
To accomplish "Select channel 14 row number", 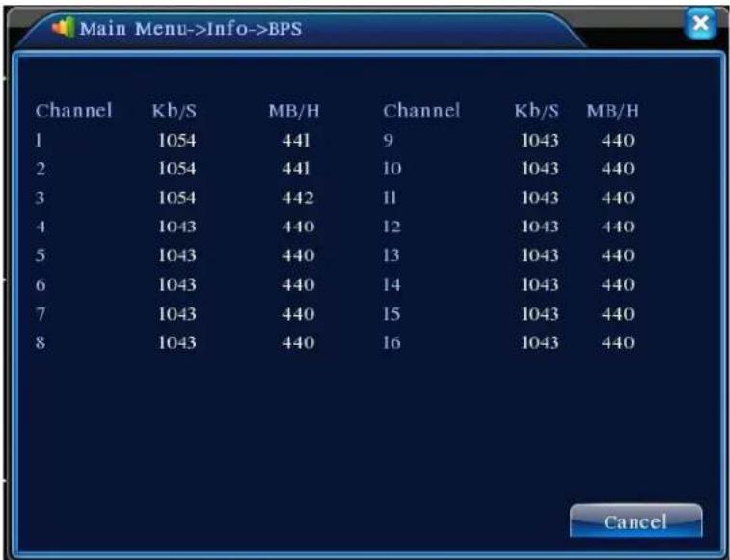I will click(392, 285).
